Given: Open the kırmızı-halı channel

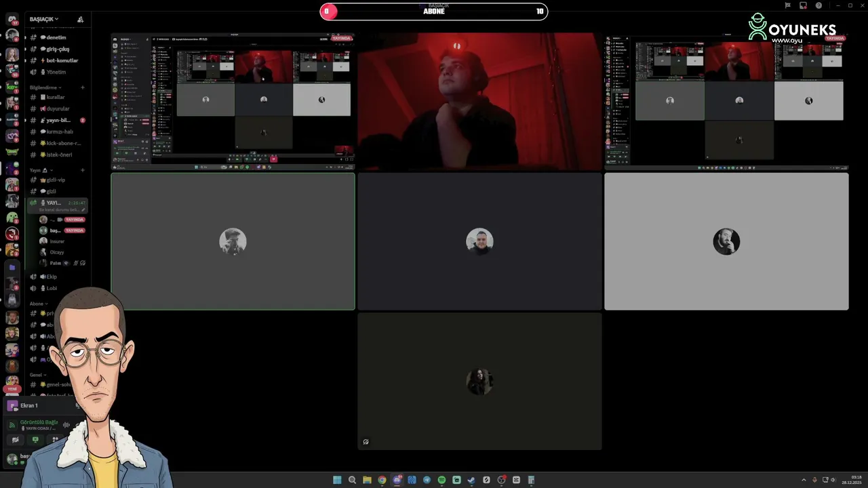Looking at the screenshot, I should pyautogui.click(x=58, y=131).
